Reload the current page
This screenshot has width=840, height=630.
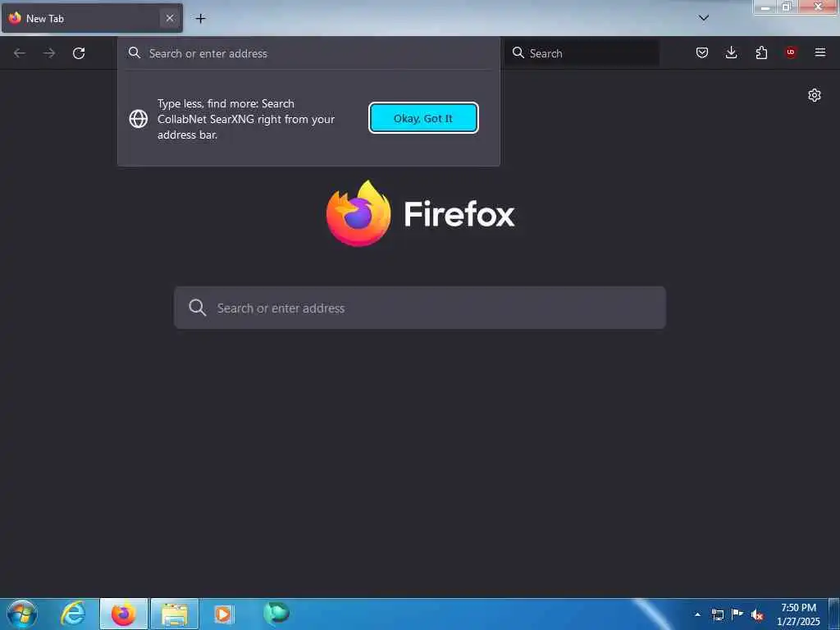click(x=79, y=53)
